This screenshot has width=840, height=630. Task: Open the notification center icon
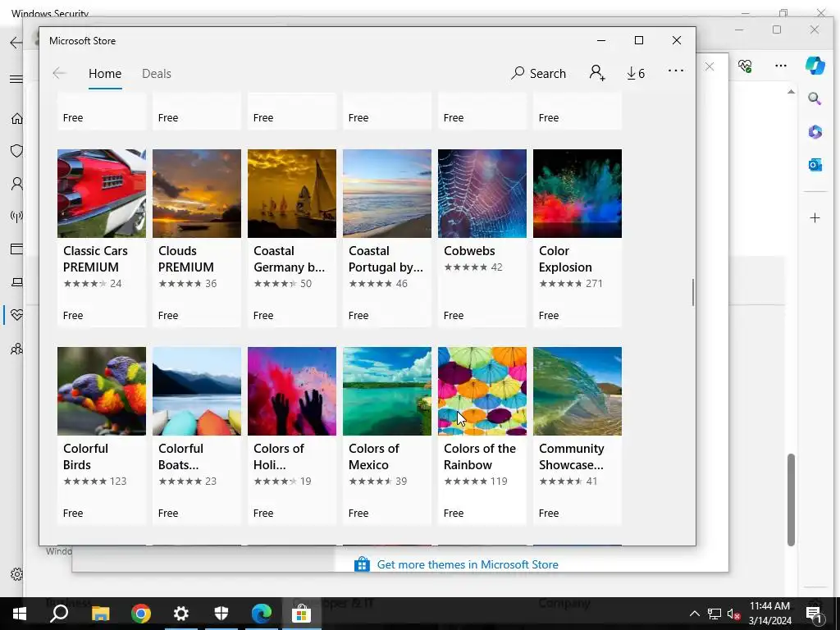(814, 614)
